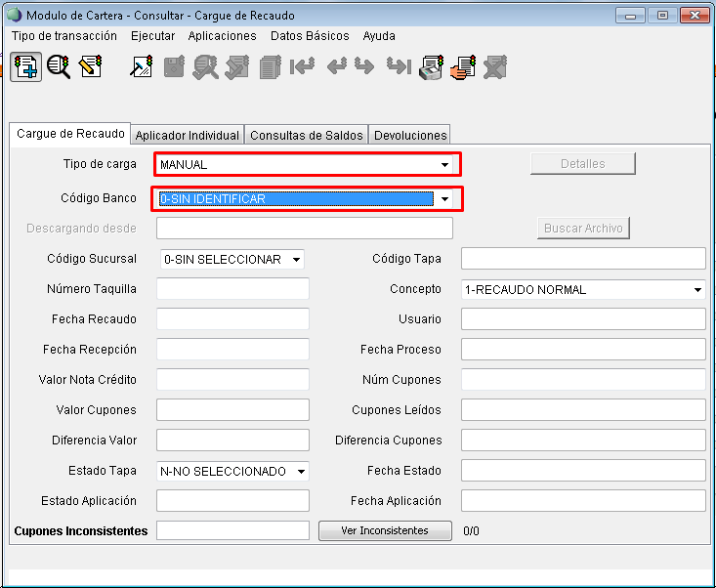Expand the Tipo de carga dropdown
The height and width of the screenshot is (588, 716).
[444, 165]
